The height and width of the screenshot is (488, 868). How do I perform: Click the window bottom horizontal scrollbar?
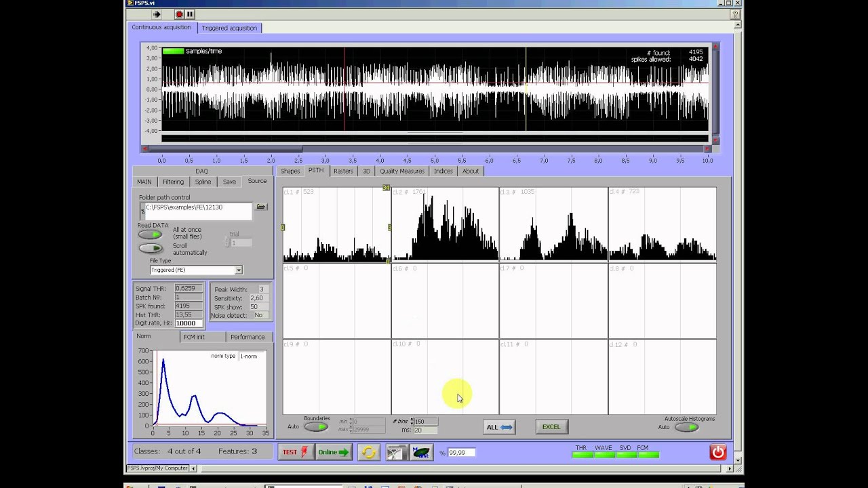pyautogui.click(x=465, y=468)
